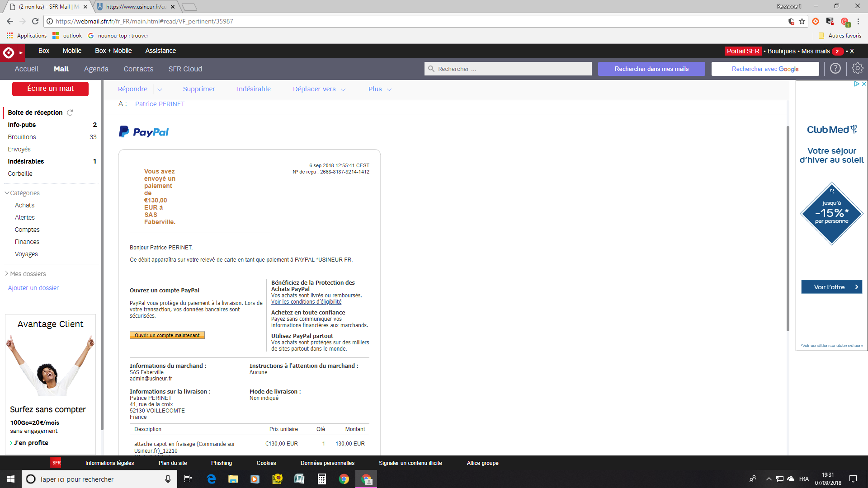Open the calculator app in the taskbar

coord(322,479)
